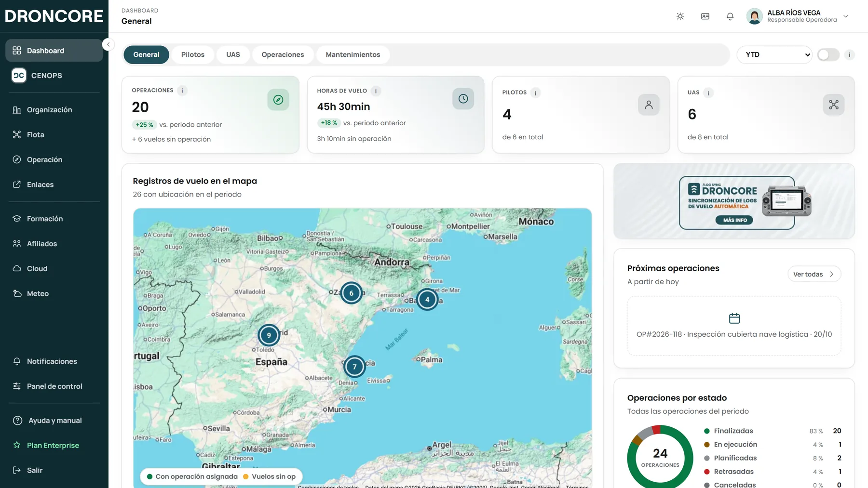Open the ID card icon in header
This screenshot has height=488, width=868.
(705, 16)
